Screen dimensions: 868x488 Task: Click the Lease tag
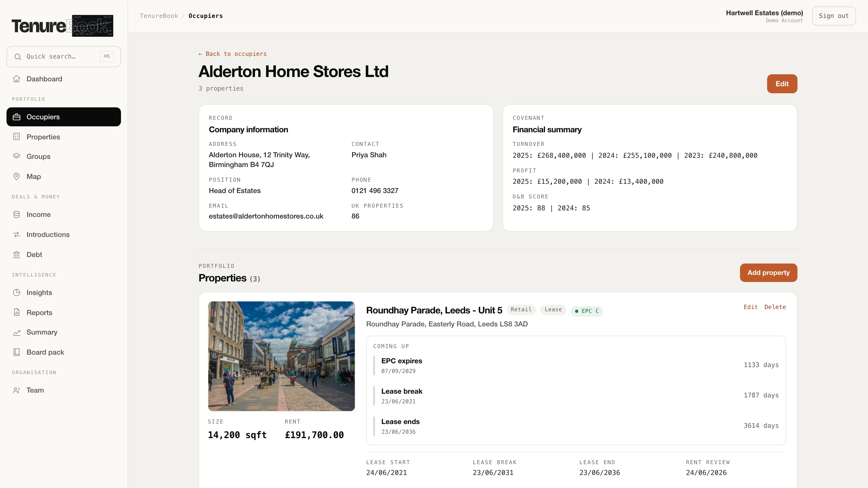(x=553, y=310)
